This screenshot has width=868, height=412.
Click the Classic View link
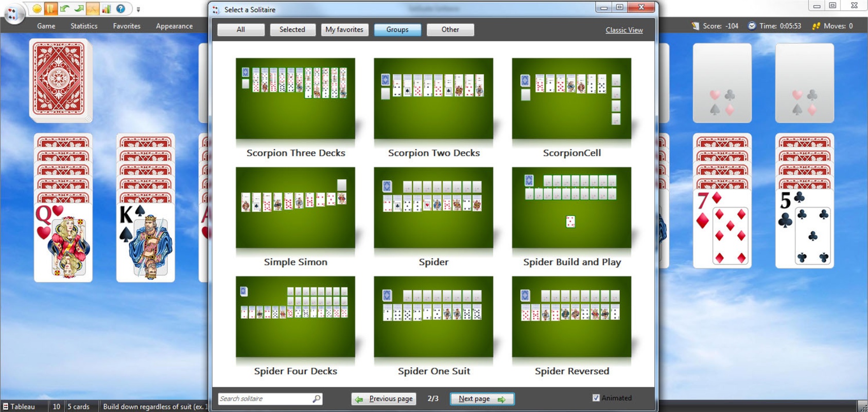pyautogui.click(x=624, y=30)
